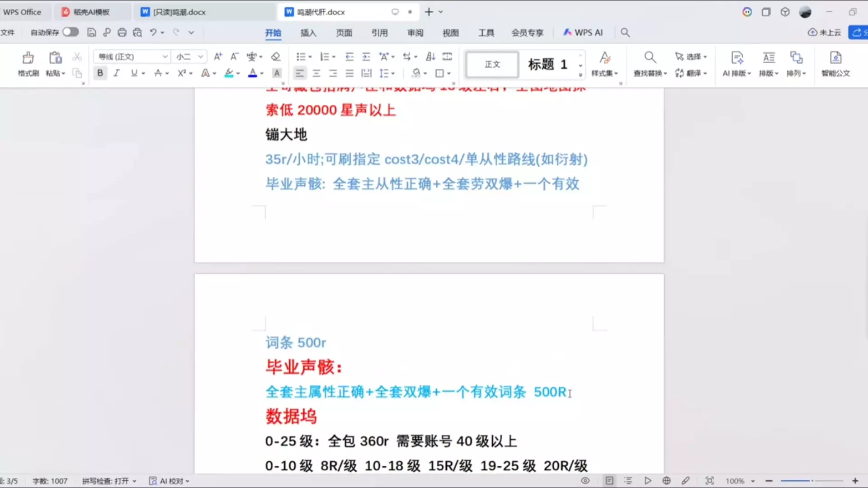Image resolution: width=868 pixels, height=488 pixels.
Task: Apply the Heading 1 style
Action: click(547, 65)
